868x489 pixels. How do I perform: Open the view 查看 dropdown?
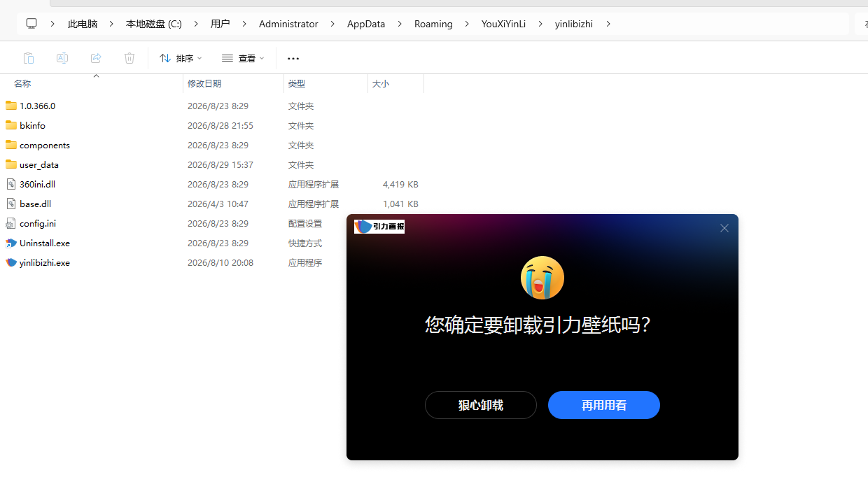point(243,58)
